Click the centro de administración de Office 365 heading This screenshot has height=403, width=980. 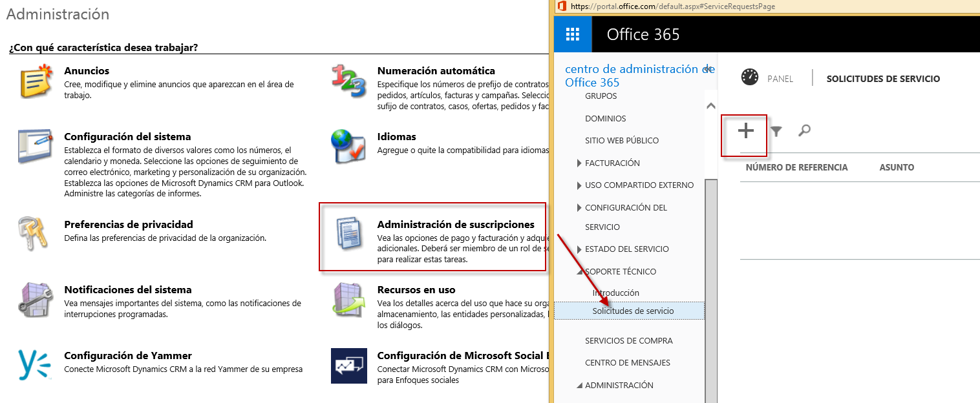[x=640, y=76]
